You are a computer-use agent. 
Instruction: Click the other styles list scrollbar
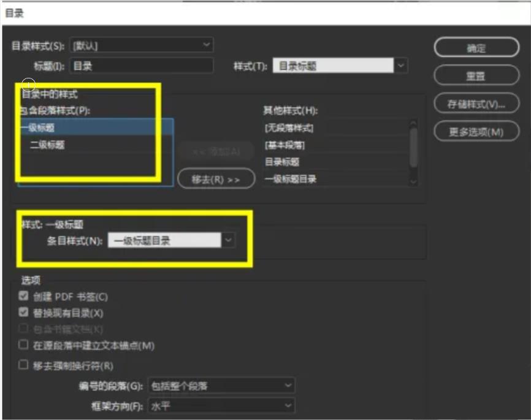point(413,144)
